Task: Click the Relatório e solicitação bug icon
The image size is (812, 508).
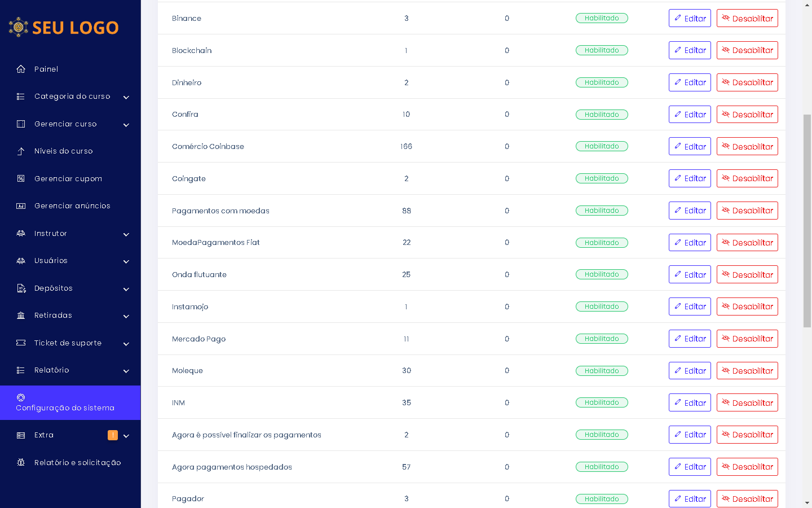Action: tap(21, 462)
